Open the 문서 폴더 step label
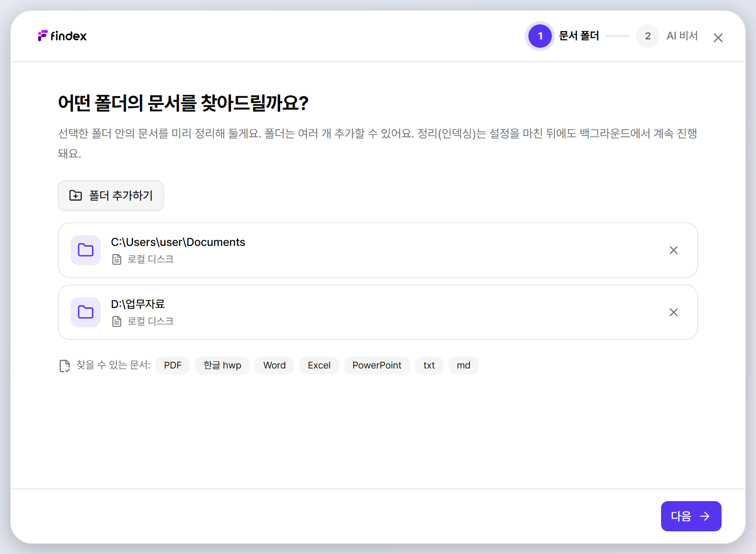The height and width of the screenshot is (554, 756). pyautogui.click(x=579, y=36)
